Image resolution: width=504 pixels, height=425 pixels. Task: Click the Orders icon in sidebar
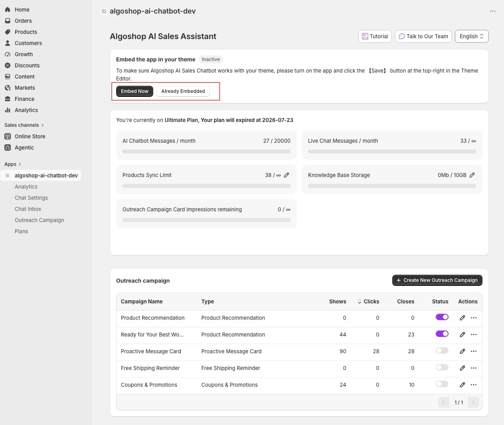[8, 21]
